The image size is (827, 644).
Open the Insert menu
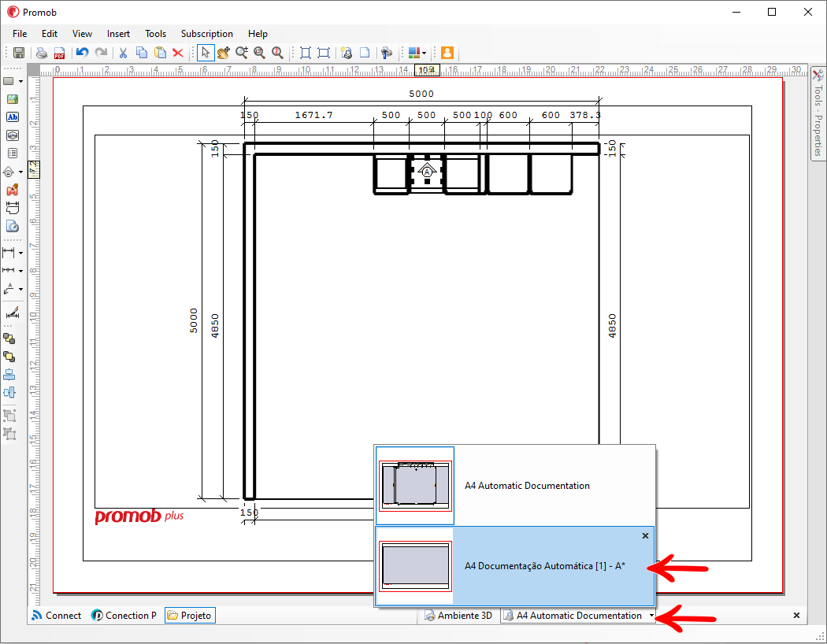(118, 34)
